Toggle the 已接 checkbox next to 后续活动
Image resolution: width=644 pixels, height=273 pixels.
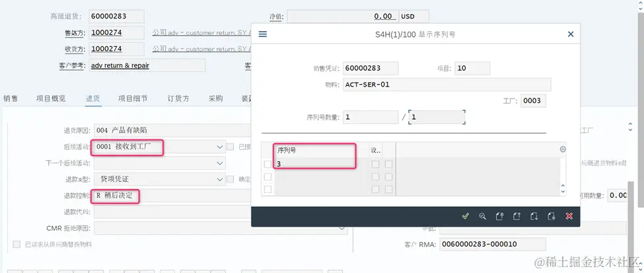click(231, 147)
